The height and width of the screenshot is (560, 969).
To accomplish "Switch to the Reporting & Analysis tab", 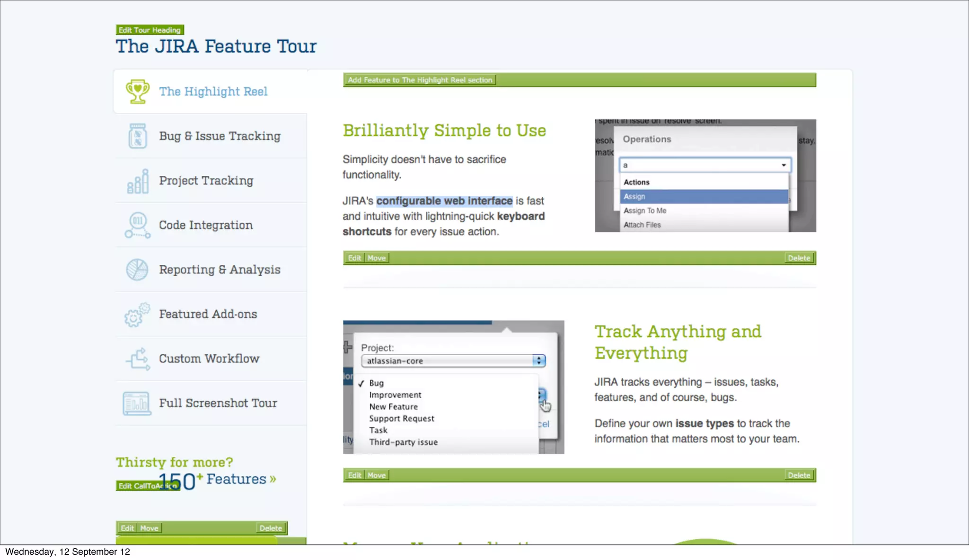I will (x=220, y=270).
